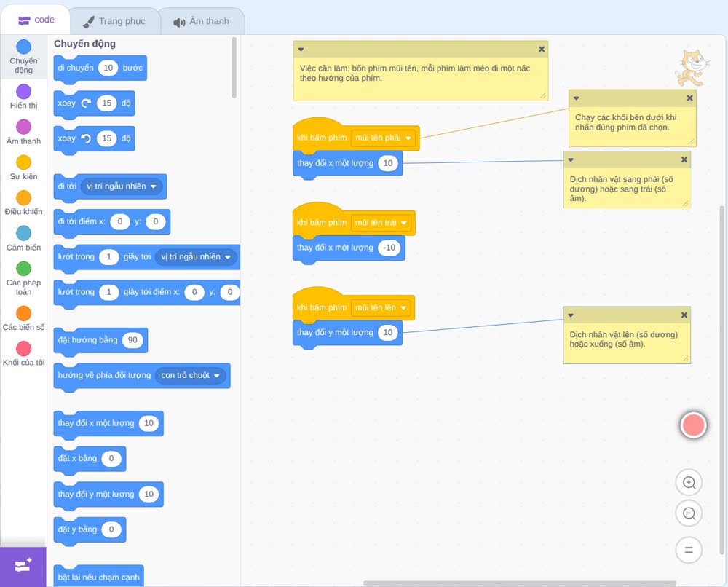Image resolution: width=728 pixels, height=587 pixels.
Task: Click the 'bật lại nếu chạm cạnh' block
Action: coord(98,576)
